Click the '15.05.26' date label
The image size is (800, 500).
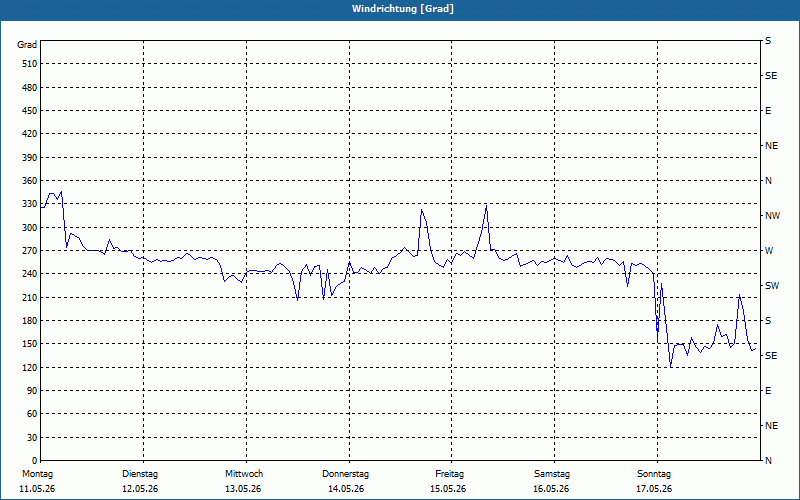click(448, 489)
